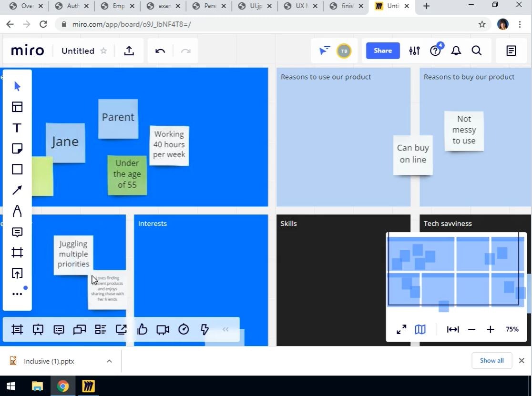
Task: Open the templates tool in left toolbar
Action: [17, 107]
